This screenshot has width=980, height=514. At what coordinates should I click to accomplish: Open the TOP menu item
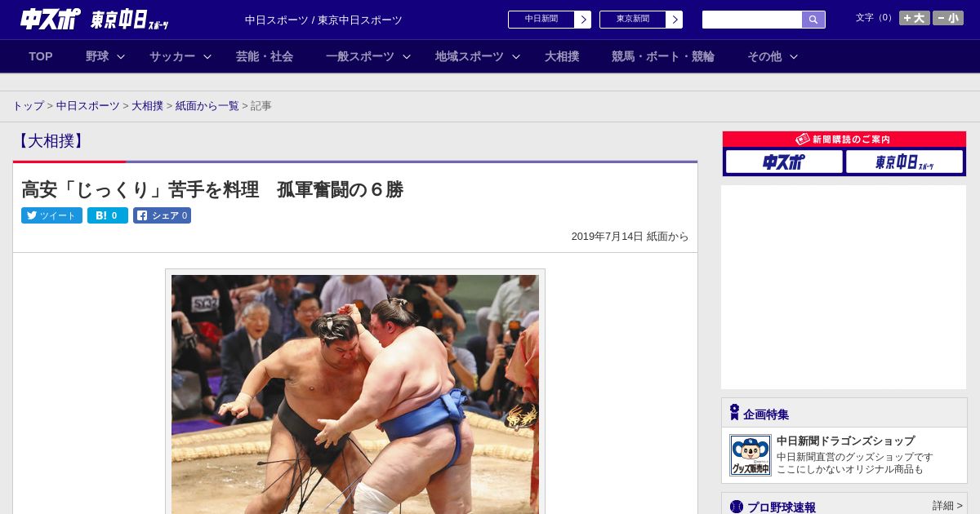coord(41,56)
